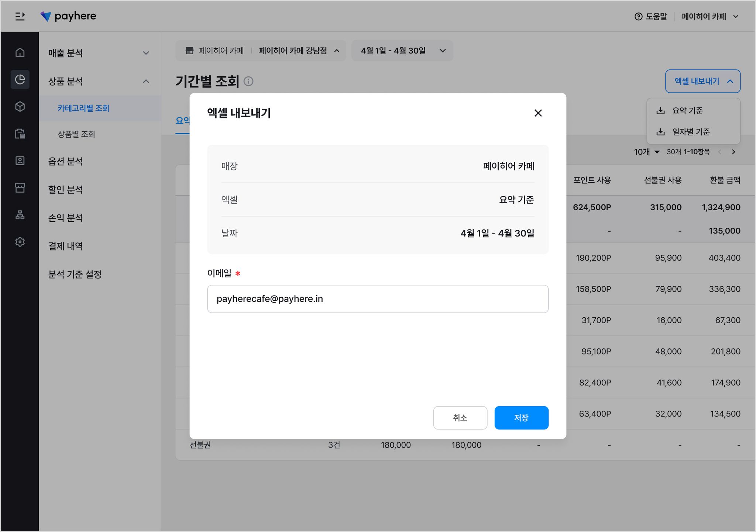
Task: Open the 4월 1일 - 4월 30일 date range dropdown
Action: click(402, 51)
